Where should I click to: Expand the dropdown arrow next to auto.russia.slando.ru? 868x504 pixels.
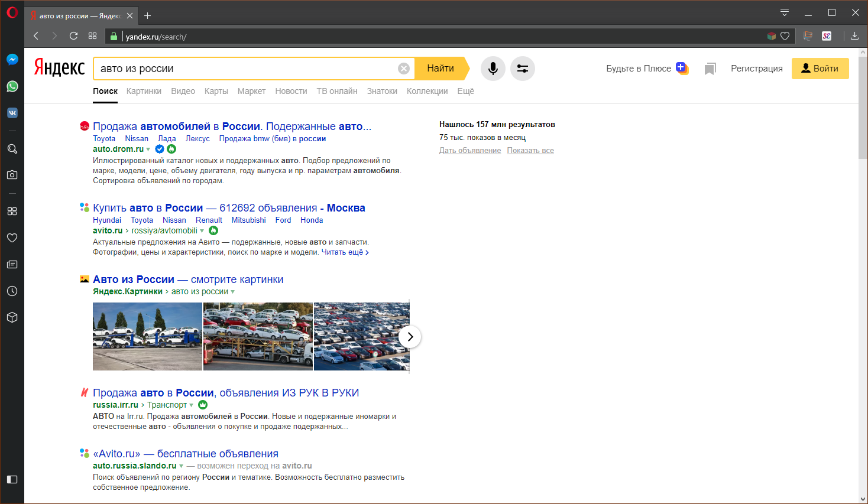coord(182,466)
